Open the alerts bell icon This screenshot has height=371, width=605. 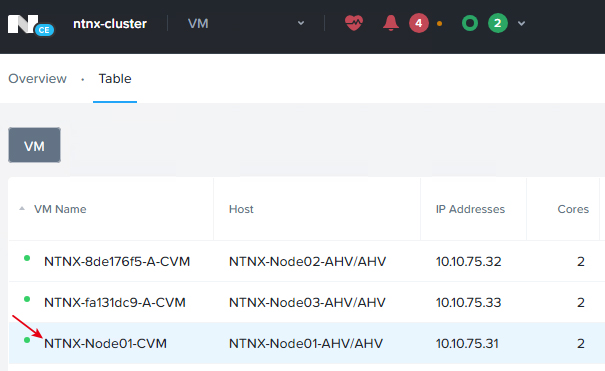[x=390, y=23]
